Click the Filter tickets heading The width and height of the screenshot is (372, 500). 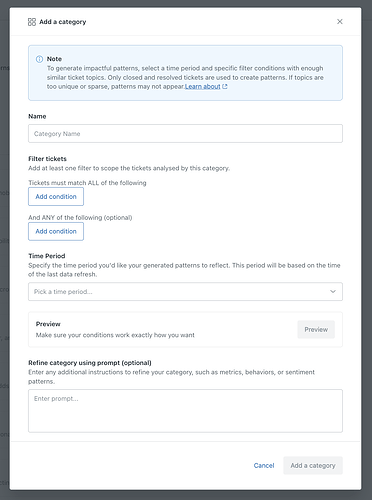[47, 159]
